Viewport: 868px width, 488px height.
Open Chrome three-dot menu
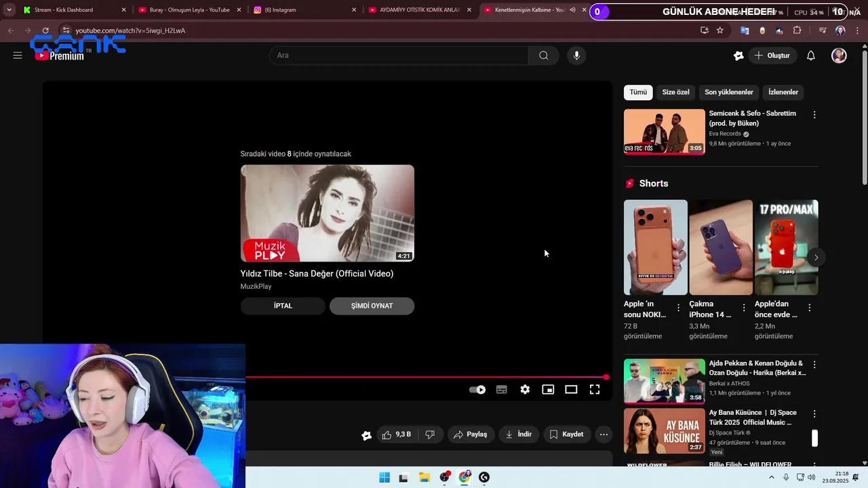(857, 30)
